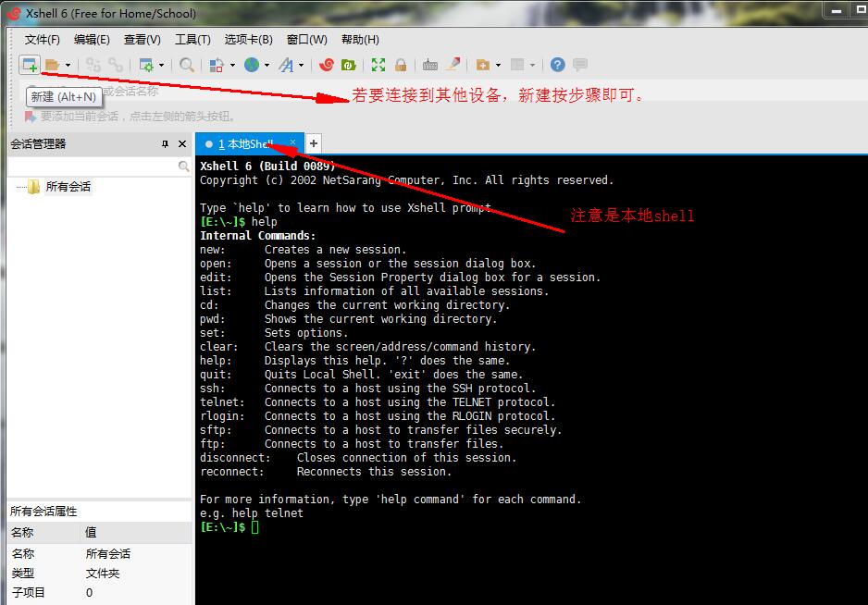This screenshot has height=605, width=868.
Task: Open the 编辑(E) menu
Action: (92, 39)
